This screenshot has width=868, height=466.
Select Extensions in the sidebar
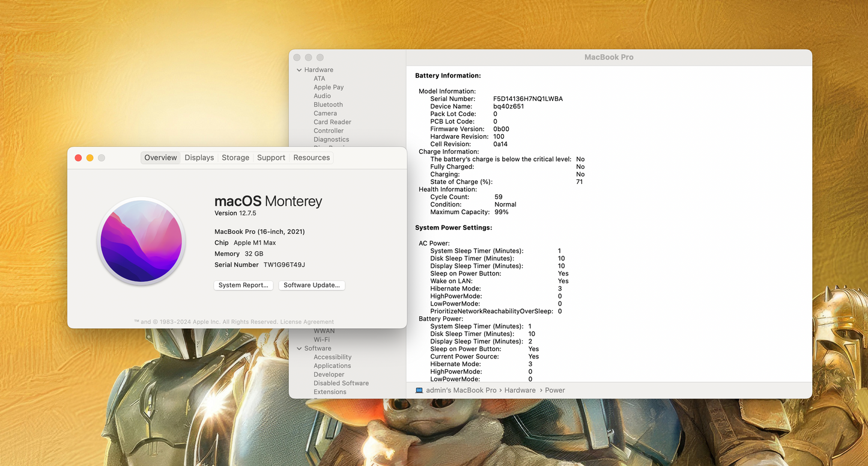330,392
